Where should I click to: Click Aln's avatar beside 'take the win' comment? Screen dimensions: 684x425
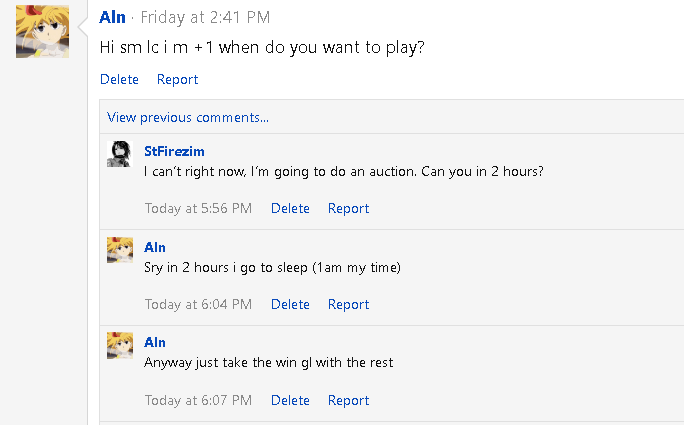120,345
